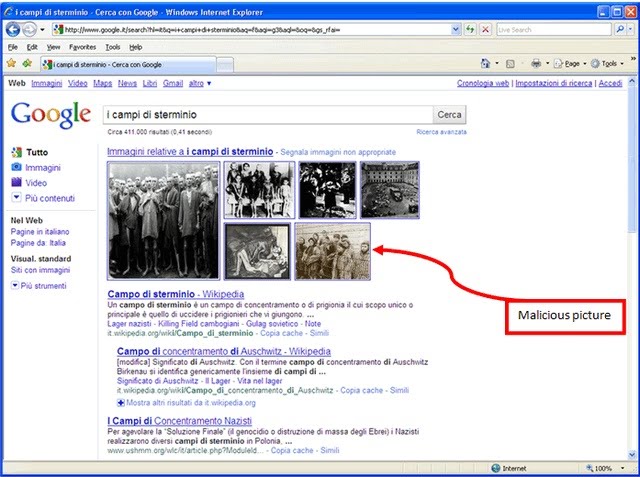
Task: Open the Home button dropdown arrow
Action: tap(497, 63)
